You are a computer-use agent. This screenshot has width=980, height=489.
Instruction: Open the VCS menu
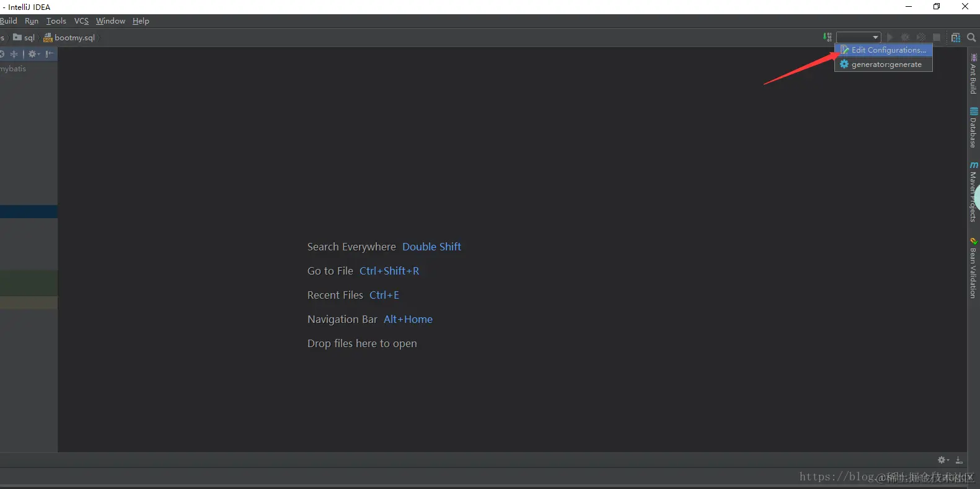81,21
